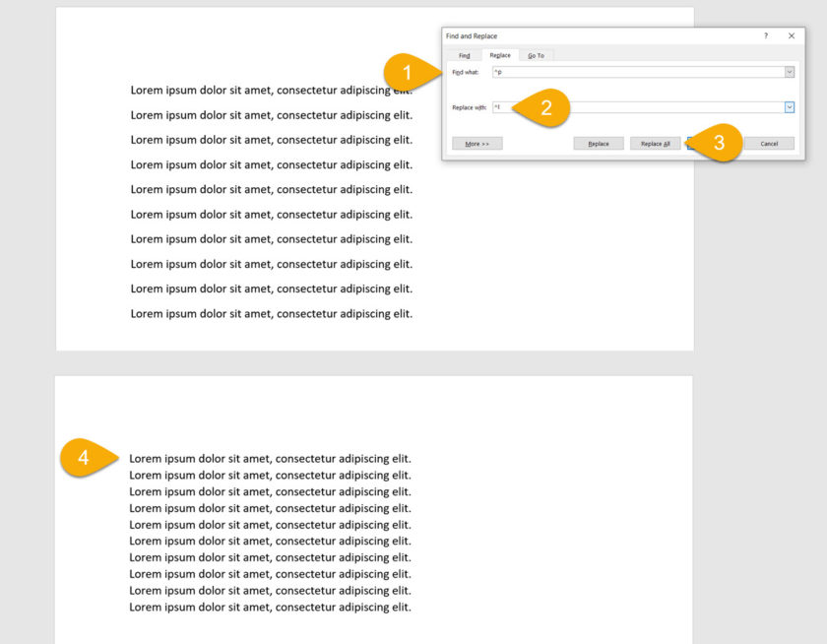Click the help question mark icon
This screenshot has height=644, width=827.
765,35
